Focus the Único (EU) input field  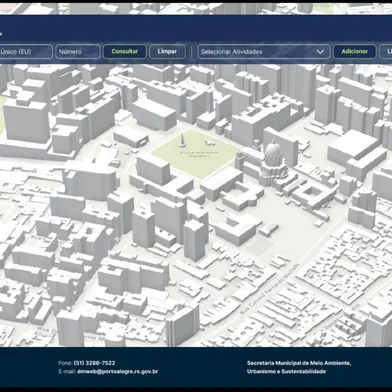coord(26,52)
